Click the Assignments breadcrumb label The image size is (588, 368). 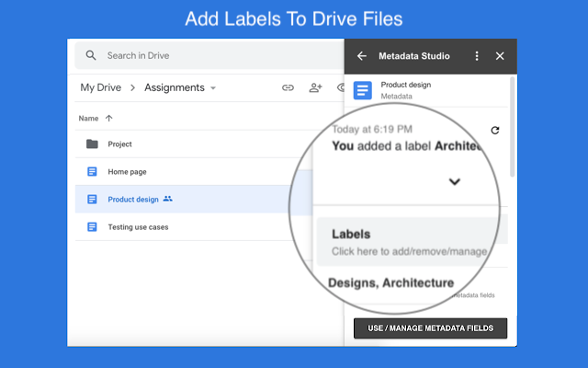pyautogui.click(x=175, y=87)
